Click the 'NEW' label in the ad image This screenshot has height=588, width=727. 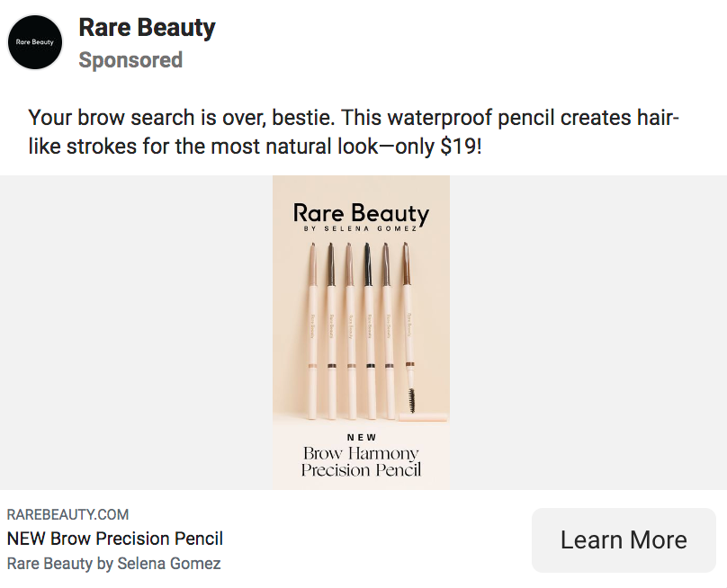[361, 438]
